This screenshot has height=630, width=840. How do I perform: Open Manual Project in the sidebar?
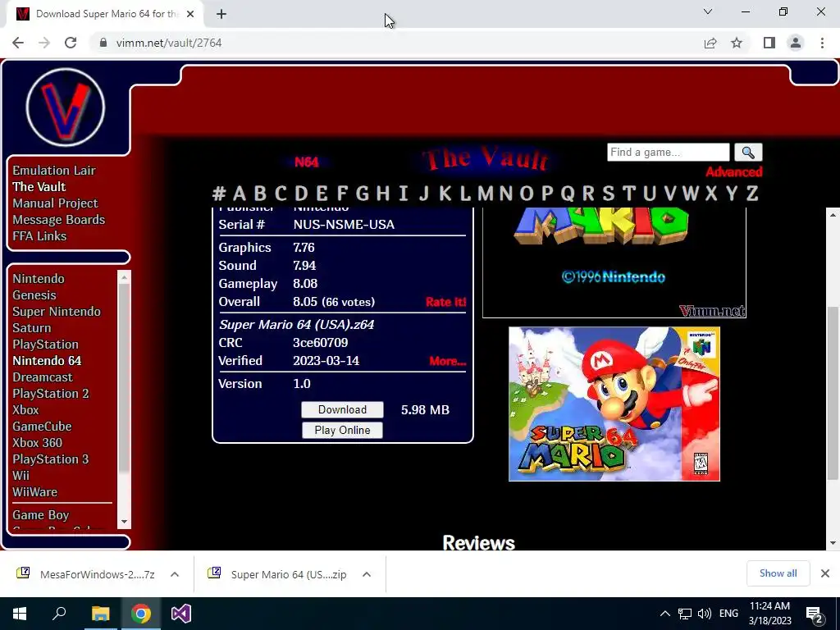[55, 203]
